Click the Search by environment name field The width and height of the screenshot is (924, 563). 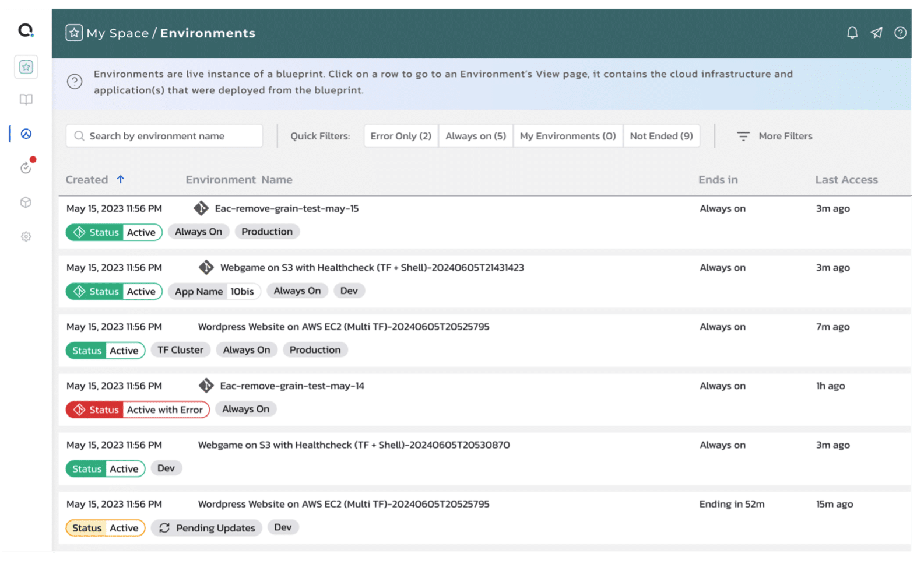(x=164, y=136)
